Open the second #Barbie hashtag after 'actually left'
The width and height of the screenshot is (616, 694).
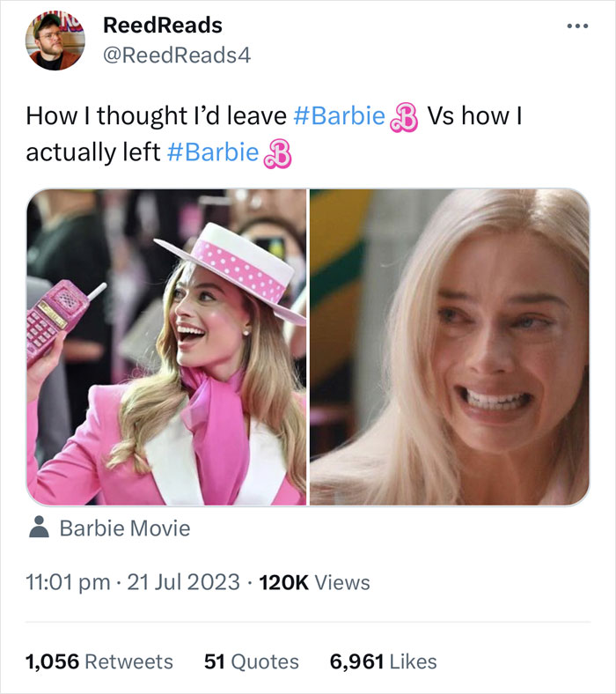pos(212,152)
